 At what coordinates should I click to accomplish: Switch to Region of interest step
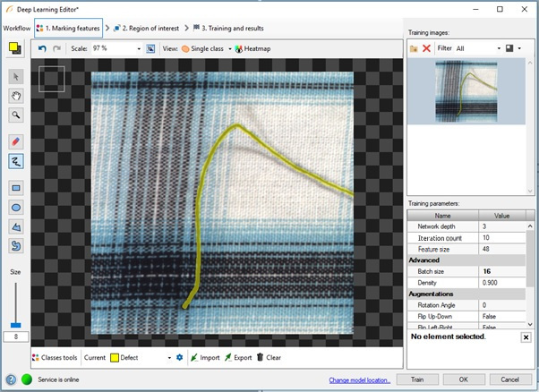(148, 28)
